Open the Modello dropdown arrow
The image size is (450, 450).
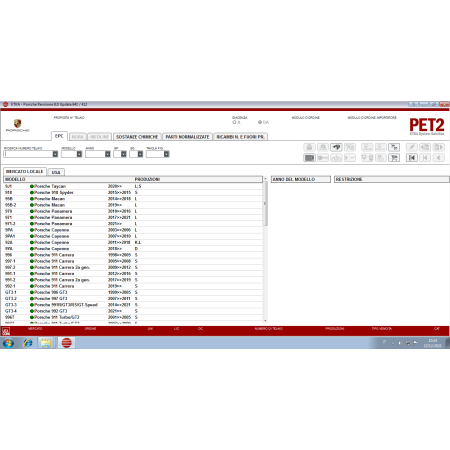pos(79,154)
